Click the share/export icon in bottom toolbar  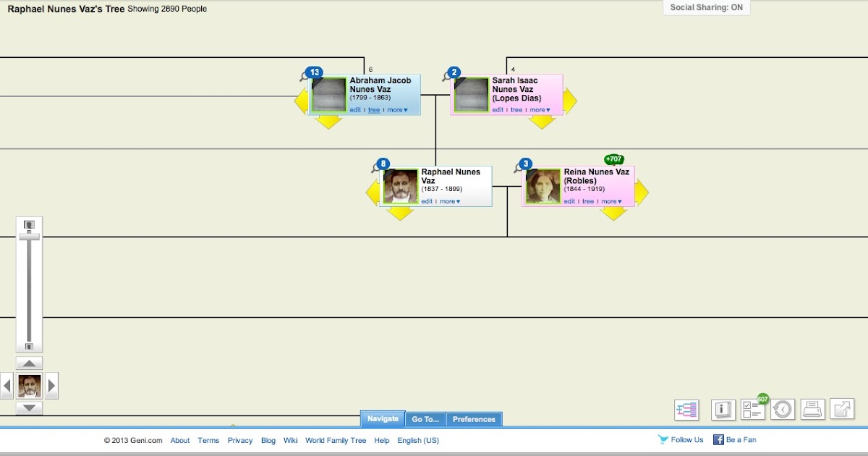point(841,409)
